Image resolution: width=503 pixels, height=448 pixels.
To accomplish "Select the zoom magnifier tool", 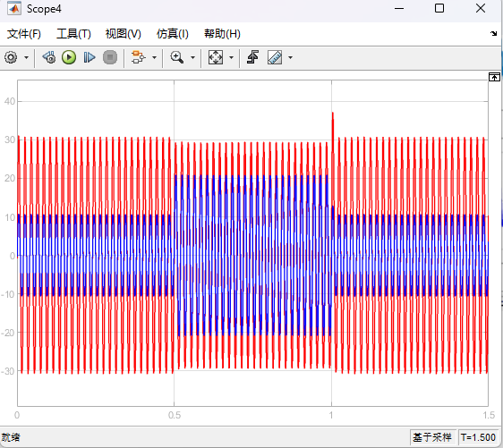I will pyautogui.click(x=176, y=58).
